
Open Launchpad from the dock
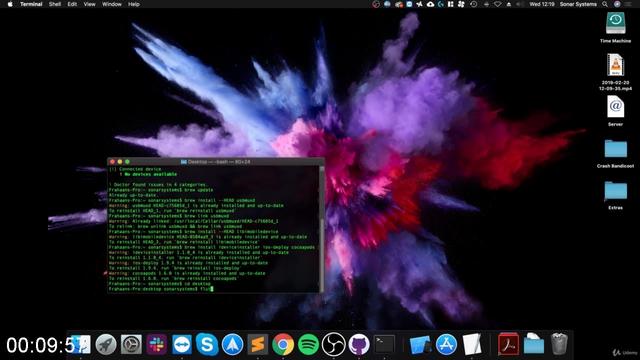pyautogui.click(x=106, y=344)
